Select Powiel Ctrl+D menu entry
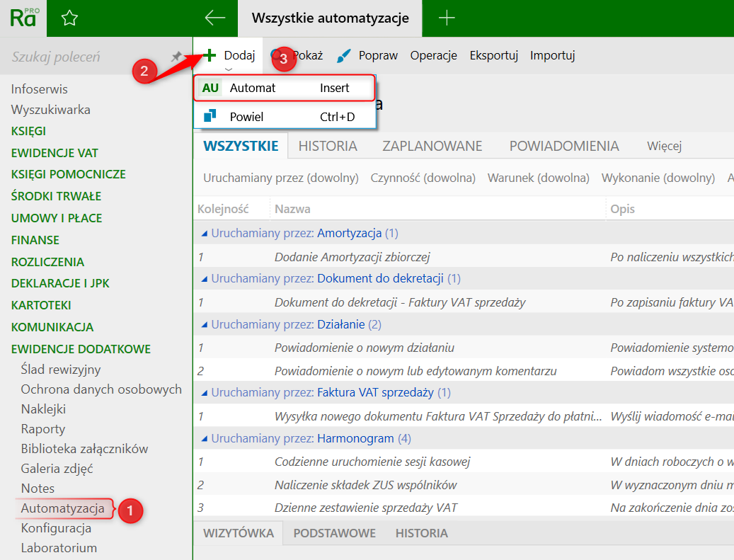The height and width of the screenshot is (560, 734). click(285, 116)
